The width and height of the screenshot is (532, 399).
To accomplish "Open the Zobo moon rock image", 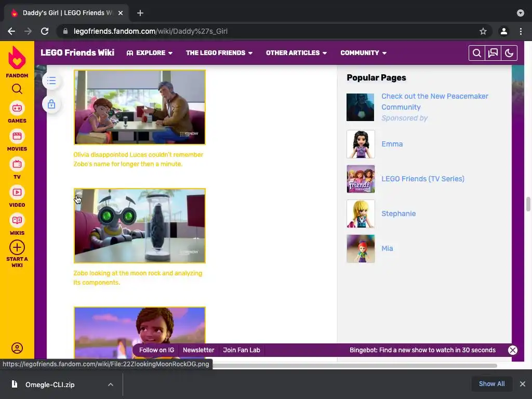I will [139, 225].
